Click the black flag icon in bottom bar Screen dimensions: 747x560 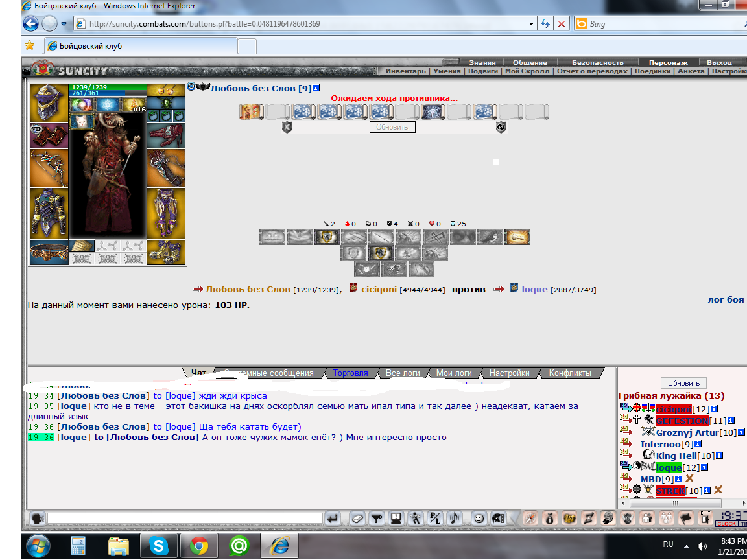[x=685, y=518]
